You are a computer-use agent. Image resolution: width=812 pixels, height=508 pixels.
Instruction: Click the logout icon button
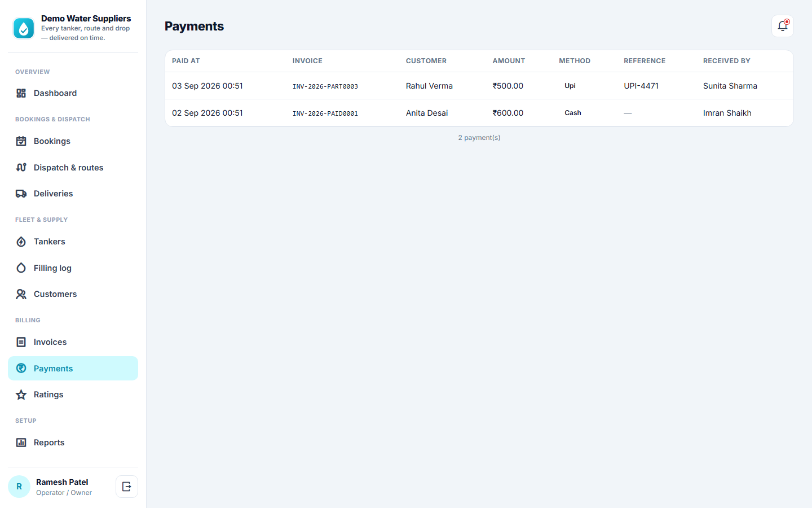pos(127,487)
